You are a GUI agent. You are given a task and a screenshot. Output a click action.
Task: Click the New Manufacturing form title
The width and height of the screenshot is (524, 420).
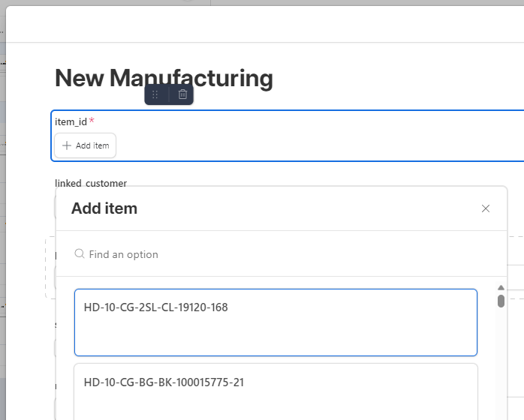164,78
